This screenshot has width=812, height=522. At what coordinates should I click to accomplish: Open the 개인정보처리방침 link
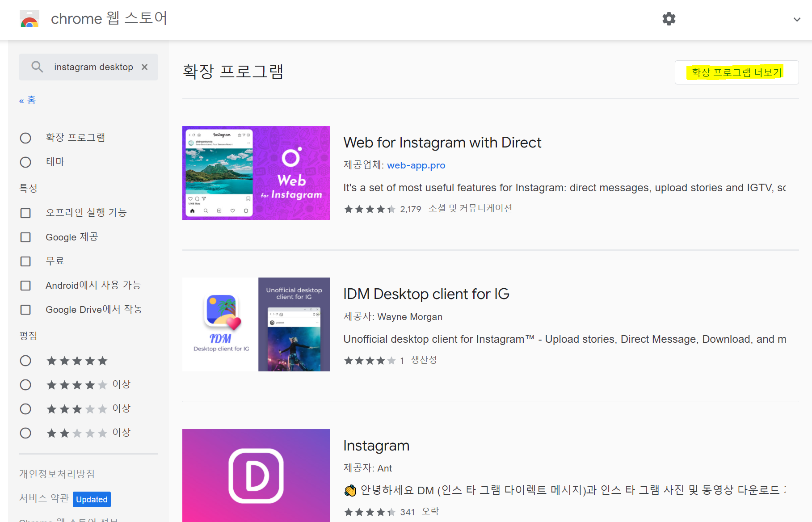(x=57, y=474)
